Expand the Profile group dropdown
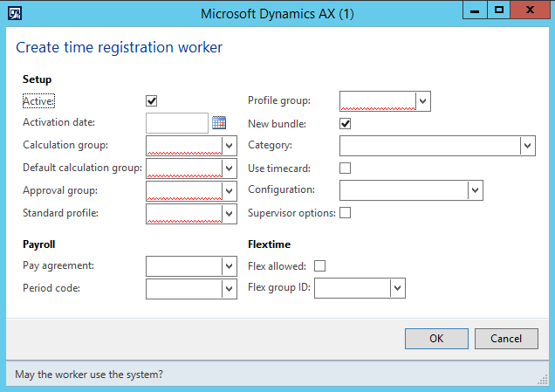 (423, 101)
